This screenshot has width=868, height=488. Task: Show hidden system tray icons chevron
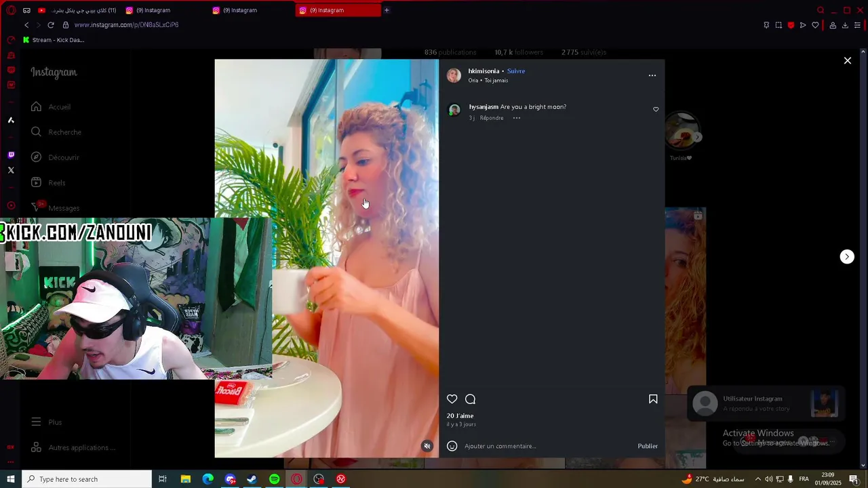[x=757, y=479]
